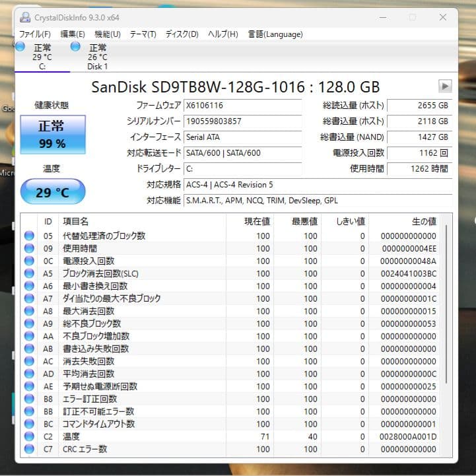Screen dimensions: 476x476
Task: Click the ファームウェア field X6106116
Action: click(242, 106)
